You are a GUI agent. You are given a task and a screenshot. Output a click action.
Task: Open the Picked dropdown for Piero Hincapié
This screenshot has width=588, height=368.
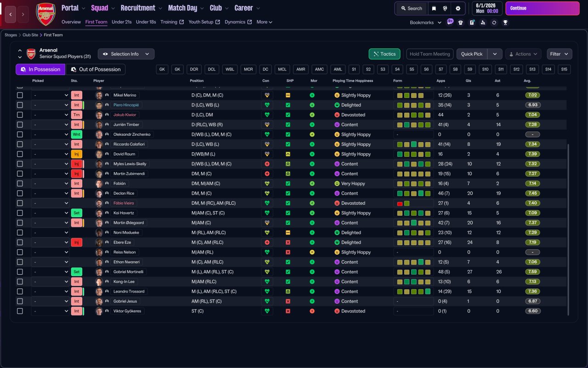[x=50, y=105]
